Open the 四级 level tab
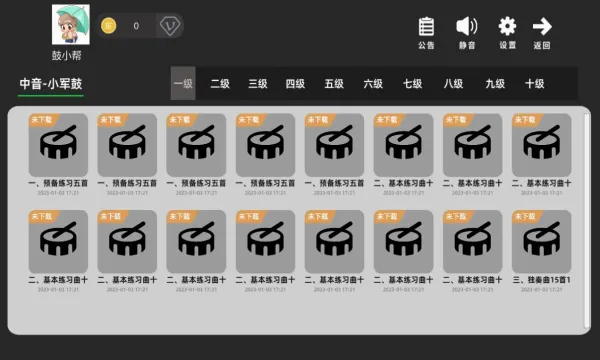The image size is (600, 360). tap(295, 83)
